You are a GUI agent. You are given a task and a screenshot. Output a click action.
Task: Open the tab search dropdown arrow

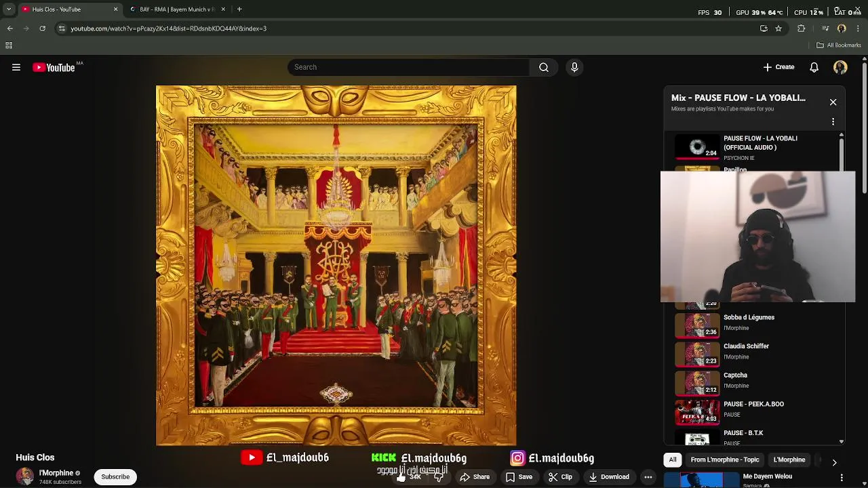coord(9,9)
